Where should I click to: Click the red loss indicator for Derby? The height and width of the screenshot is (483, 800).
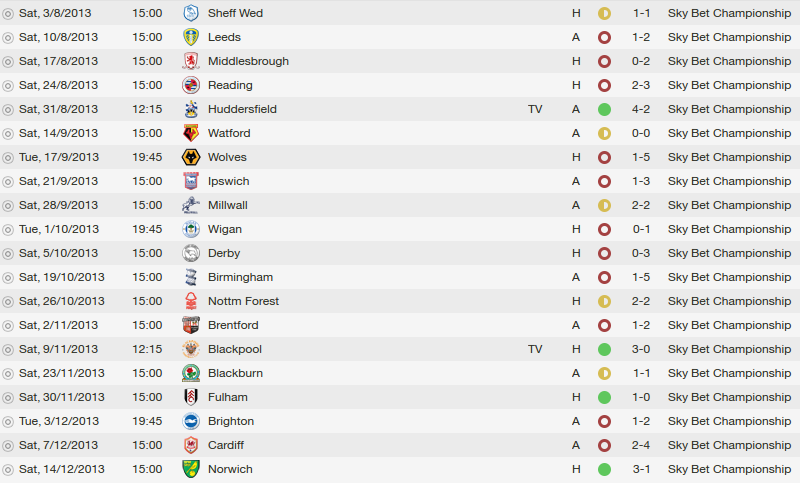tap(604, 253)
